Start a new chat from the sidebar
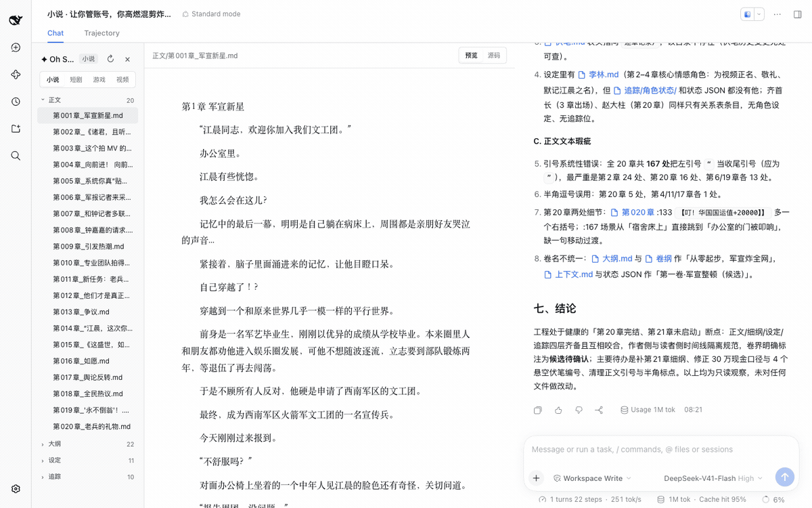812x508 pixels. click(16, 47)
